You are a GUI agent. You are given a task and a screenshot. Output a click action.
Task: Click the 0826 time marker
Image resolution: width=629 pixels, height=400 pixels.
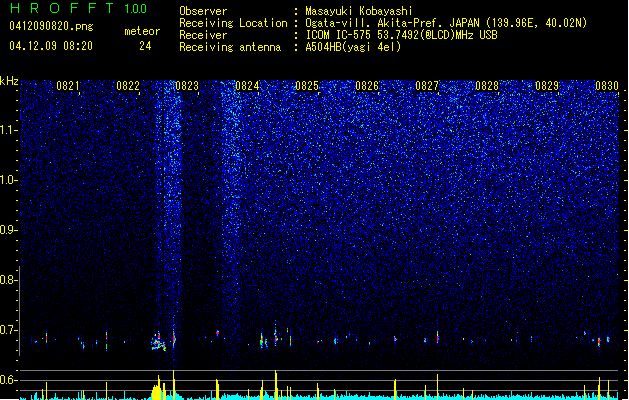click(367, 86)
